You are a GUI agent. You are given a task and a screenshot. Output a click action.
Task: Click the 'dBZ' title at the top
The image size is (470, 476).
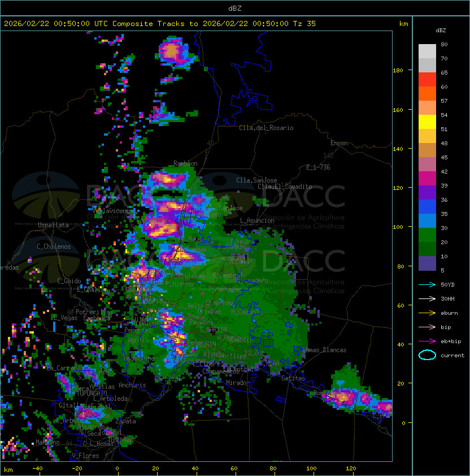(x=235, y=8)
